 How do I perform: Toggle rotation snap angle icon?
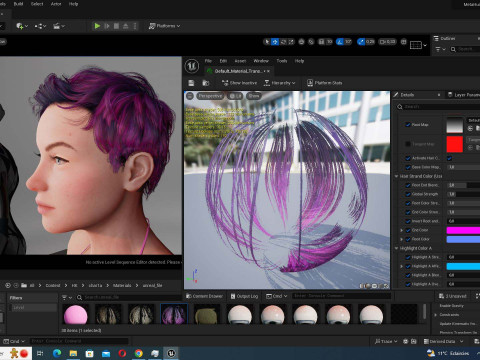click(340, 42)
